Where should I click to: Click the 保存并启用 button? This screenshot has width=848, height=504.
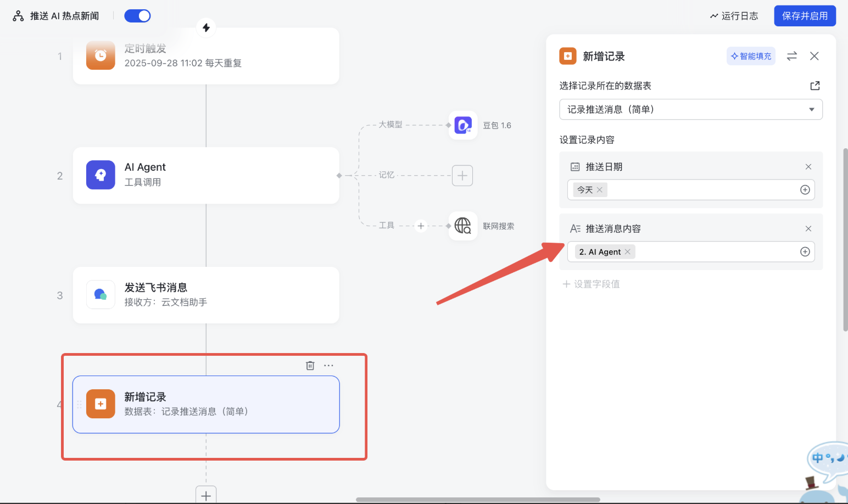(805, 16)
